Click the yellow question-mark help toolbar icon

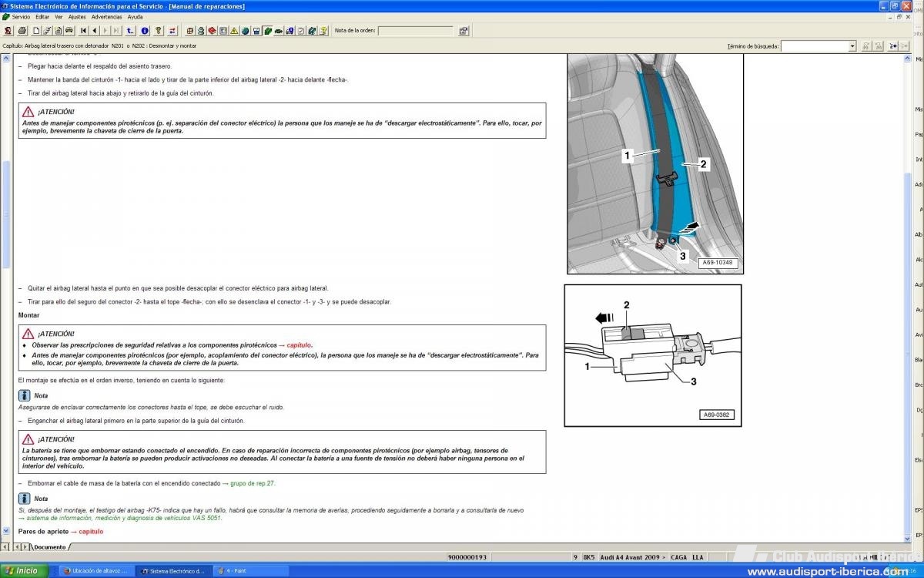click(x=324, y=31)
